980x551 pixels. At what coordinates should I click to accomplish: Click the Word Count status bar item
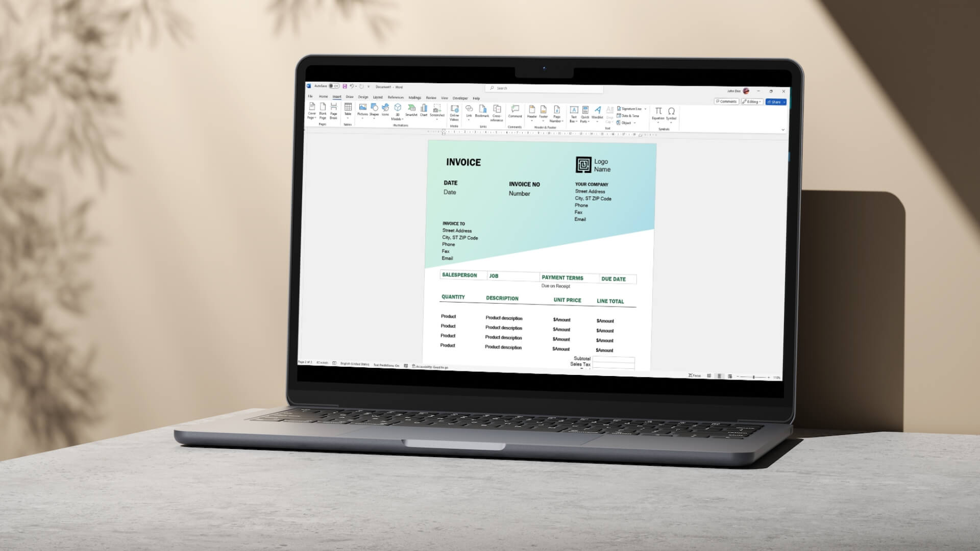pos(322,365)
